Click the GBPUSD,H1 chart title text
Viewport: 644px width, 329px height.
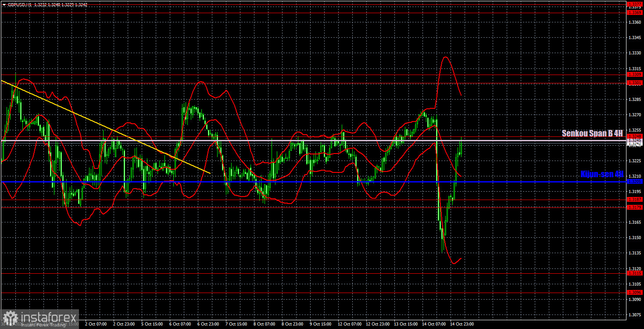(19, 4)
